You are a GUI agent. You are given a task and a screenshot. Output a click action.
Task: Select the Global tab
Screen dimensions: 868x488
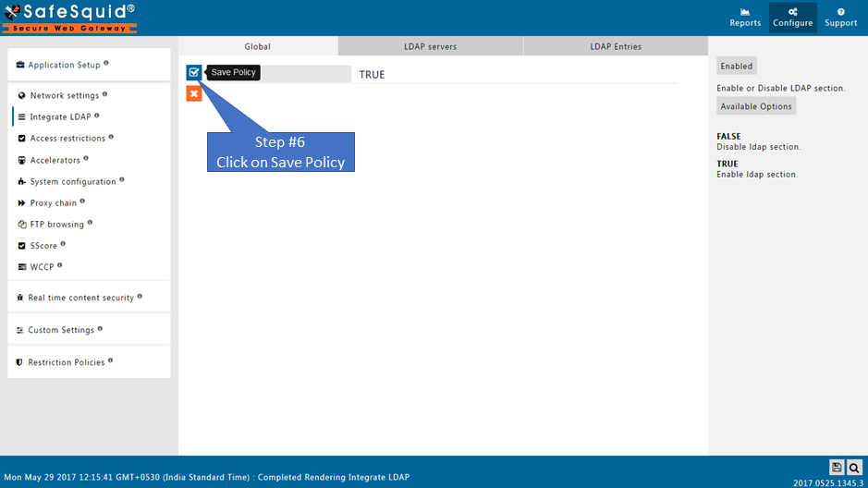click(258, 46)
